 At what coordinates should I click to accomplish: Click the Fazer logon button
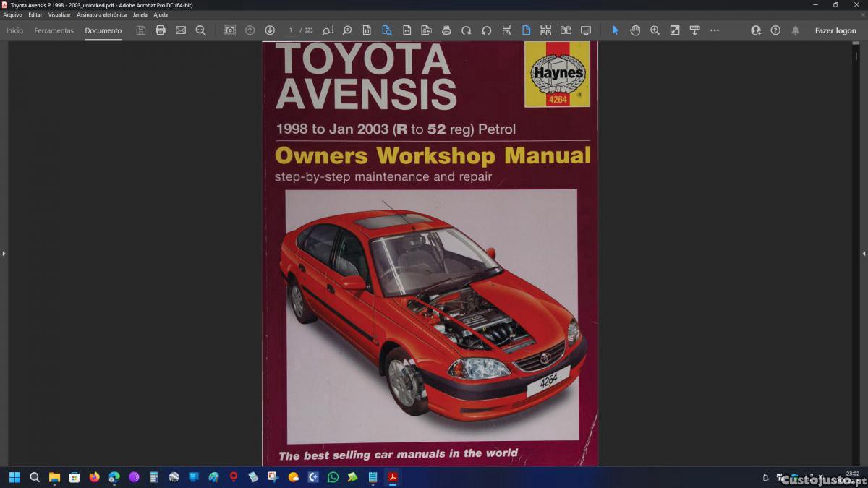(x=835, y=30)
